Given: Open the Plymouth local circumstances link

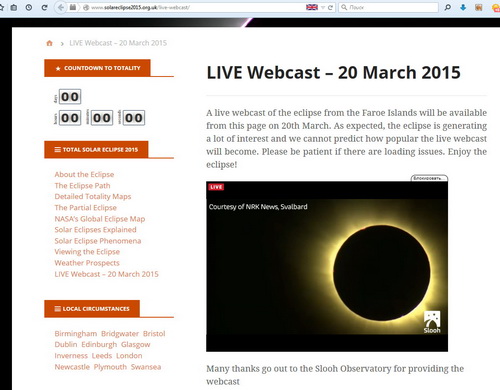Looking at the screenshot, I should click(x=110, y=367).
